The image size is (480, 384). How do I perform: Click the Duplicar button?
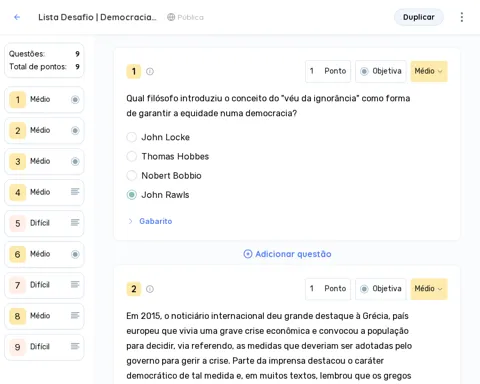pos(419,17)
